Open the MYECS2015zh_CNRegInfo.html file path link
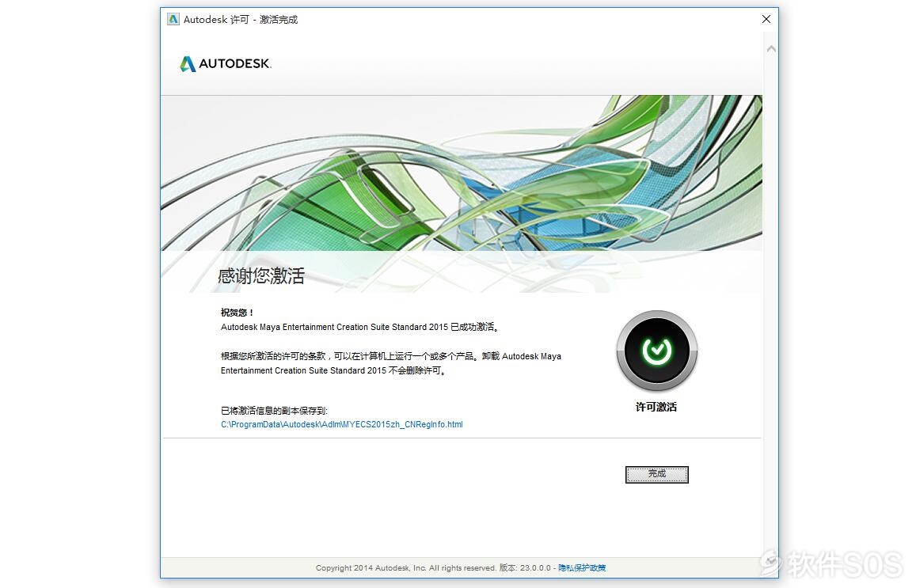The image size is (916, 588). 342,424
